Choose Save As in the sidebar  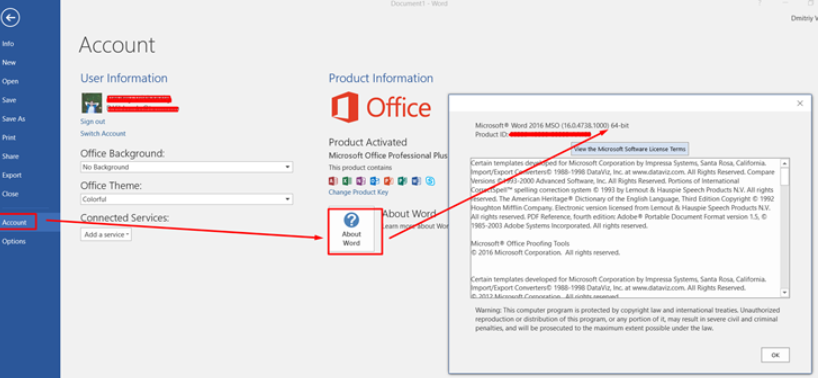tap(13, 119)
